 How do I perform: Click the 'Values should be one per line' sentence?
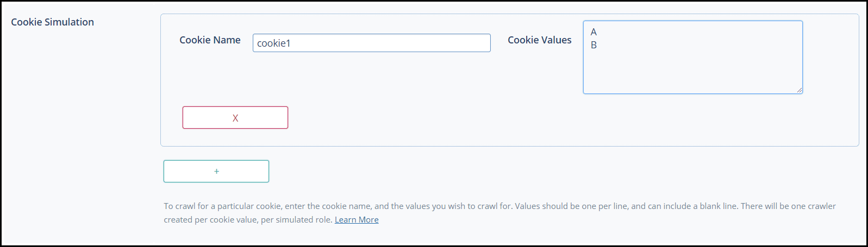coord(571,206)
